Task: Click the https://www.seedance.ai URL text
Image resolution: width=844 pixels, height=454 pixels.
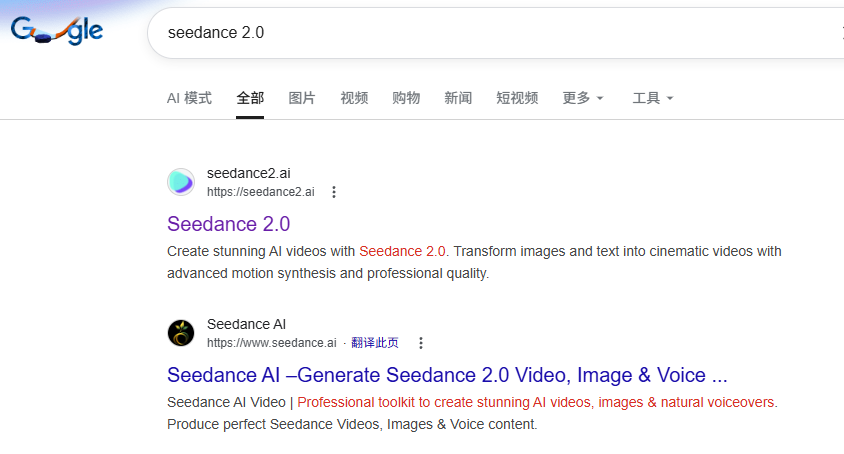Action: tap(272, 343)
